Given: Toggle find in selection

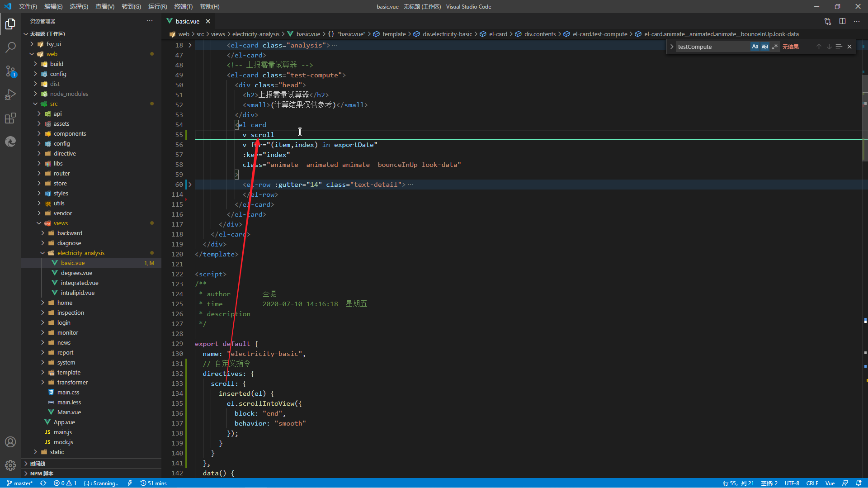Looking at the screenshot, I should pos(839,47).
